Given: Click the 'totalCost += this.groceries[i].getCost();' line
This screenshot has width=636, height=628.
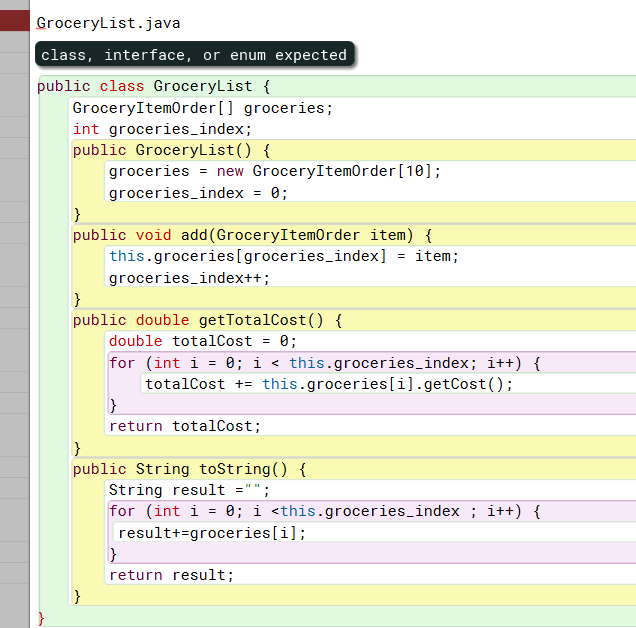Looking at the screenshot, I should tap(329, 384).
